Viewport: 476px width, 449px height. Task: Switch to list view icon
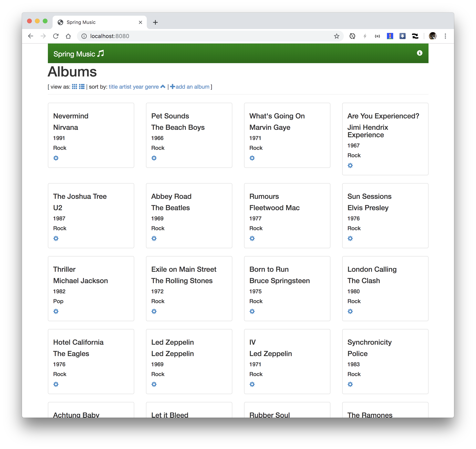click(82, 87)
